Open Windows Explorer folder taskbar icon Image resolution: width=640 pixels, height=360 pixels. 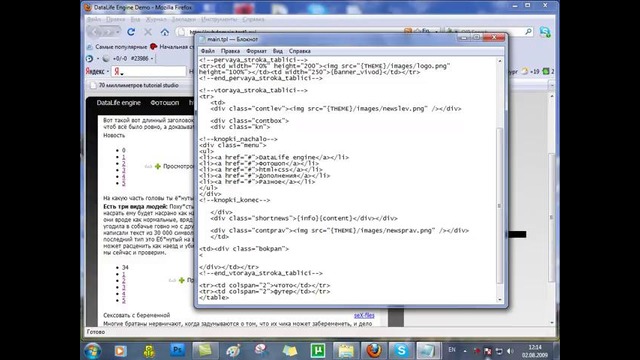(346, 351)
